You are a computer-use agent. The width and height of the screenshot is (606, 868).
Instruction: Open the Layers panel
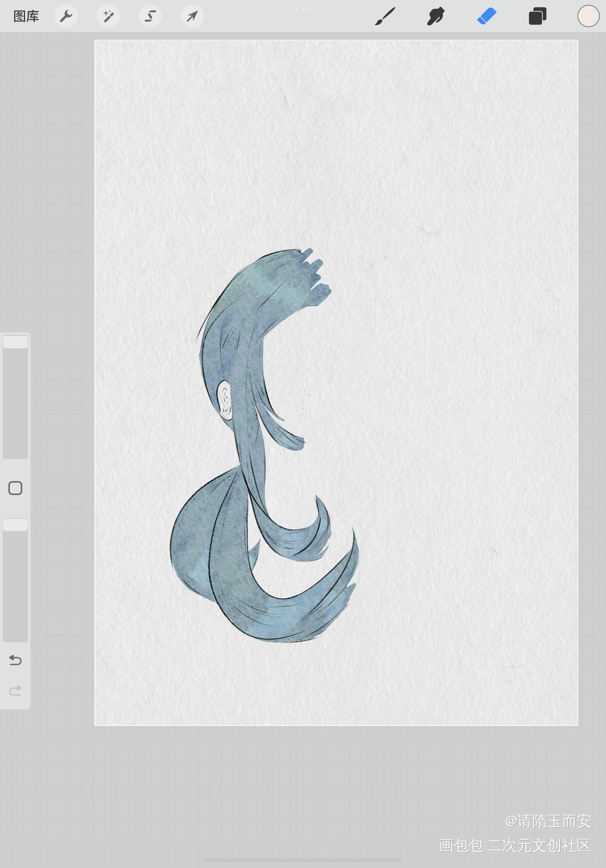coord(537,16)
